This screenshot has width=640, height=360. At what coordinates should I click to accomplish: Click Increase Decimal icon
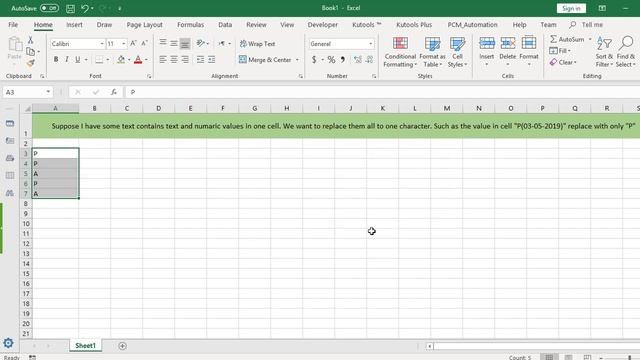358,60
